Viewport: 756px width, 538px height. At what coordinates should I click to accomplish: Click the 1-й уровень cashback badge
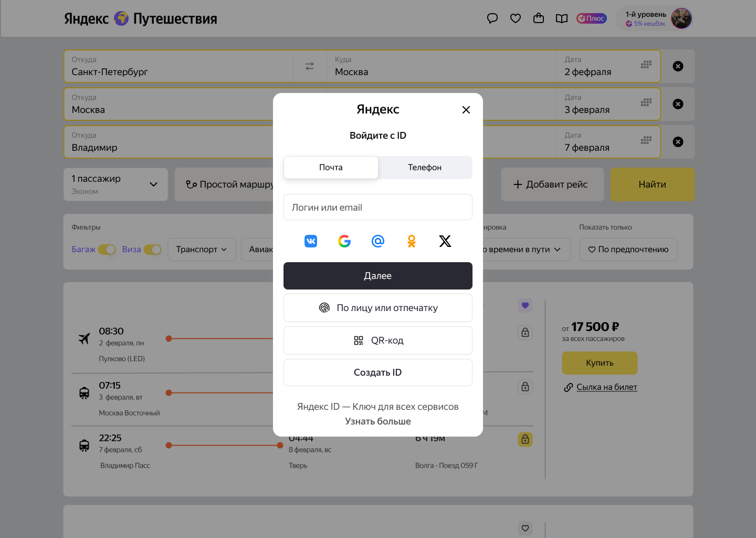tap(646, 19)
